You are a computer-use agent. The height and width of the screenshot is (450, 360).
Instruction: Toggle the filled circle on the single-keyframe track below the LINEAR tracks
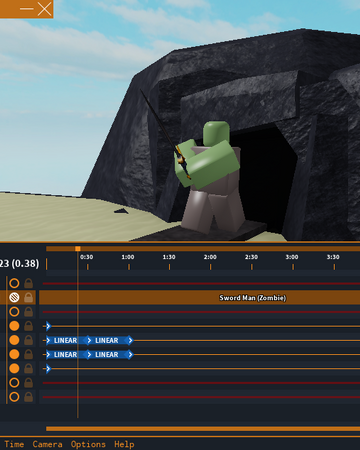tap(14, 368)
